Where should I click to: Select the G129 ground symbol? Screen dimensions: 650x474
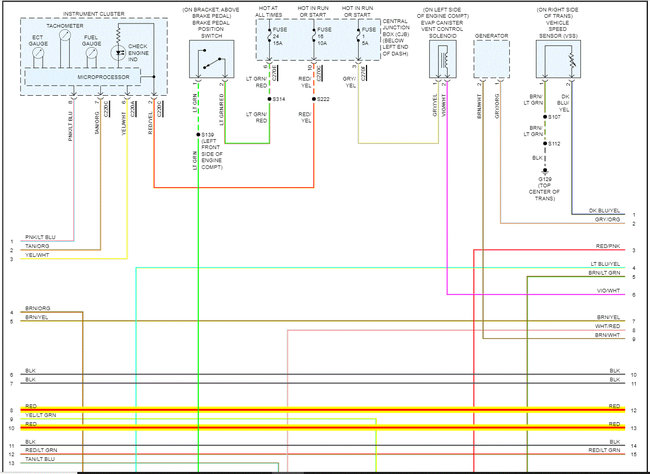tap(545, 170)
